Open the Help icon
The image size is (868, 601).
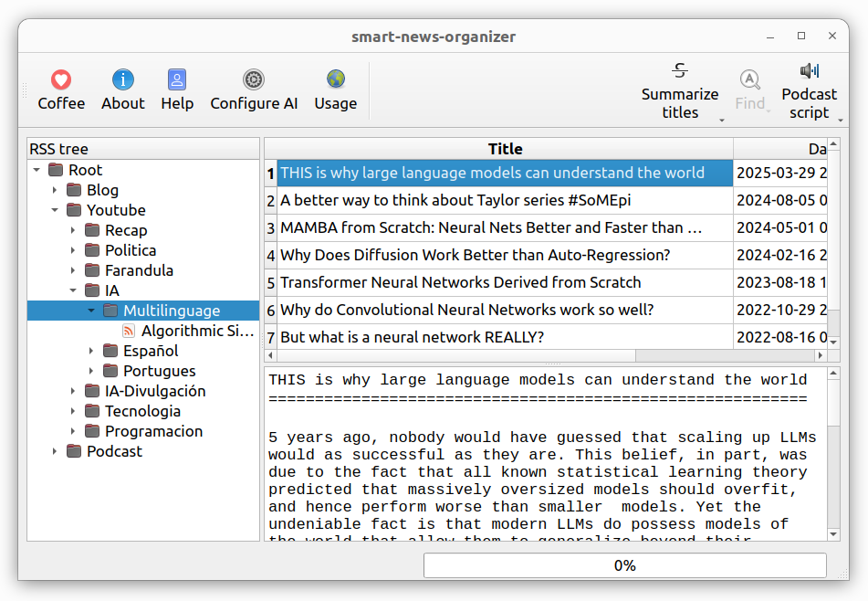[177, 79]
